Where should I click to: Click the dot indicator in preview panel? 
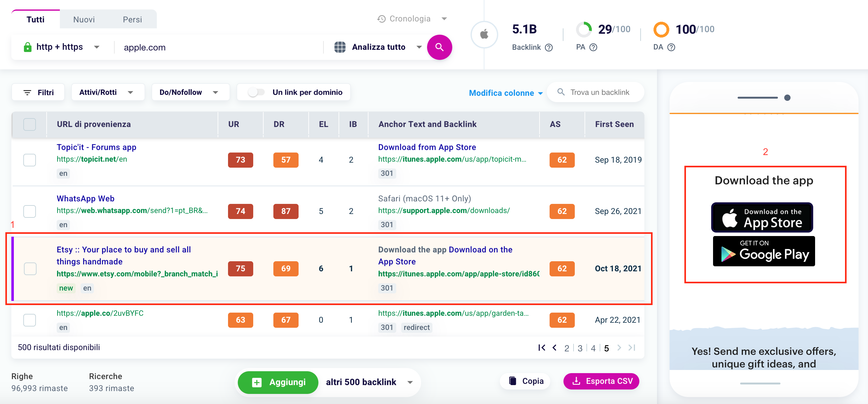click(x=787, y=98)
